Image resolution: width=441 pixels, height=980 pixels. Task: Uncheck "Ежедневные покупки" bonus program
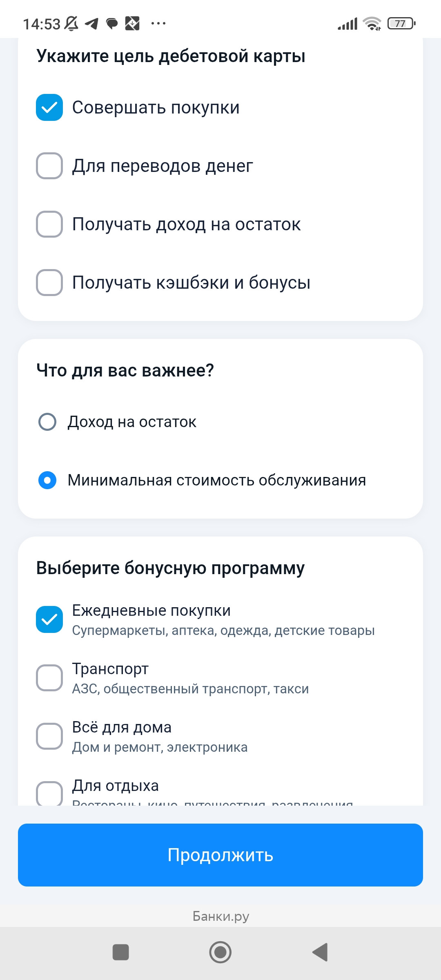(x=49, y=619)
